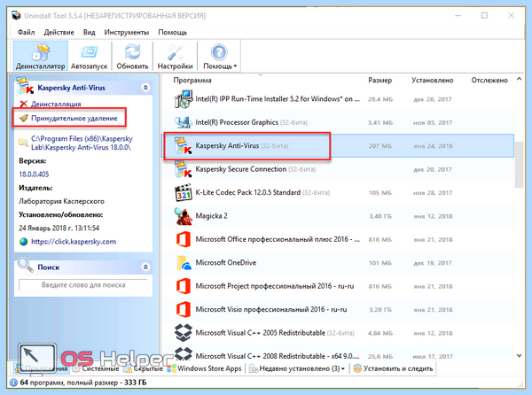Click the Kaspersky Secure Connection icon
Image resolution: width=532 pixels, height=395 pixels.
pyautogui.click(x=184, y=169)
